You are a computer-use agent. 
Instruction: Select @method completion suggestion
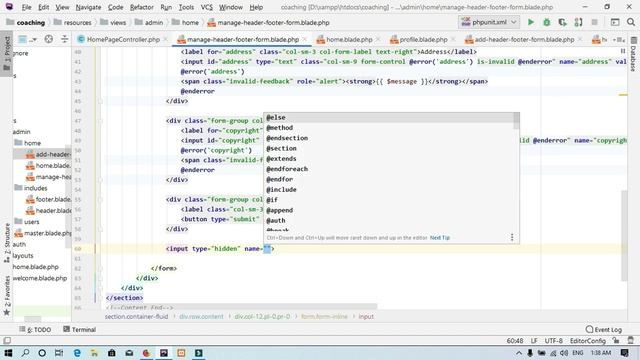(x=388, y=128)
